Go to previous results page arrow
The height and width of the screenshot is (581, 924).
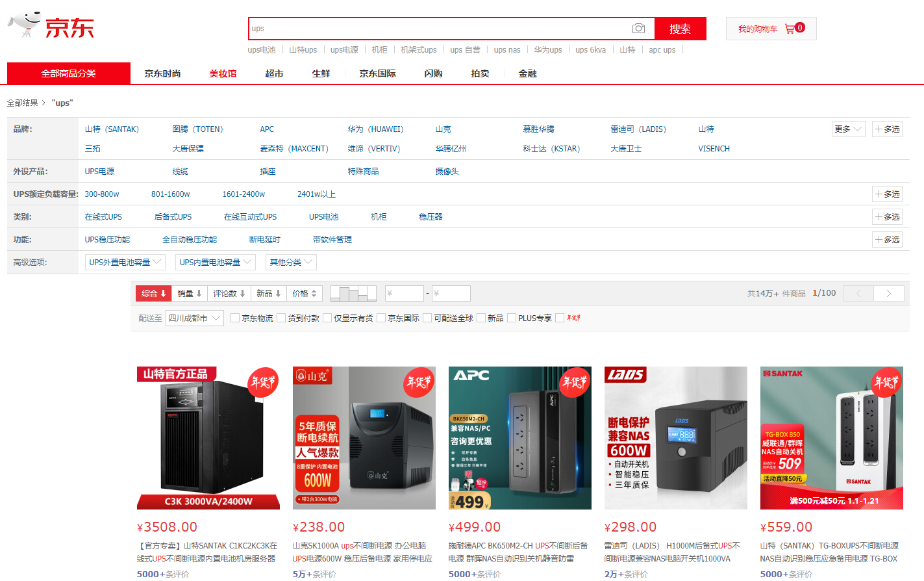click(x=858, y=294)
